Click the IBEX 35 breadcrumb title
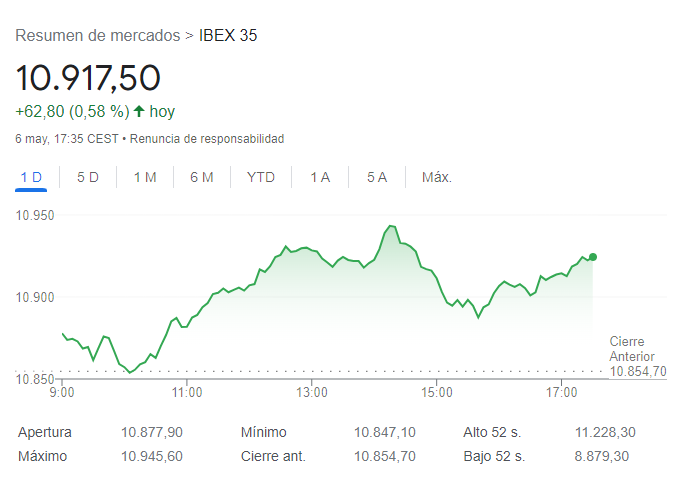The width and height of the screenshot is (689, 479). click(x=228, y=36)
